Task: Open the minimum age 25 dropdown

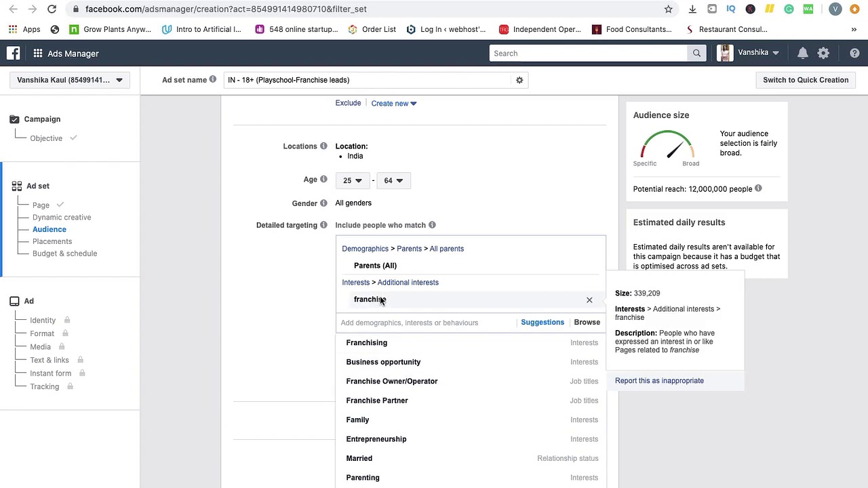Action: [353, 180]
